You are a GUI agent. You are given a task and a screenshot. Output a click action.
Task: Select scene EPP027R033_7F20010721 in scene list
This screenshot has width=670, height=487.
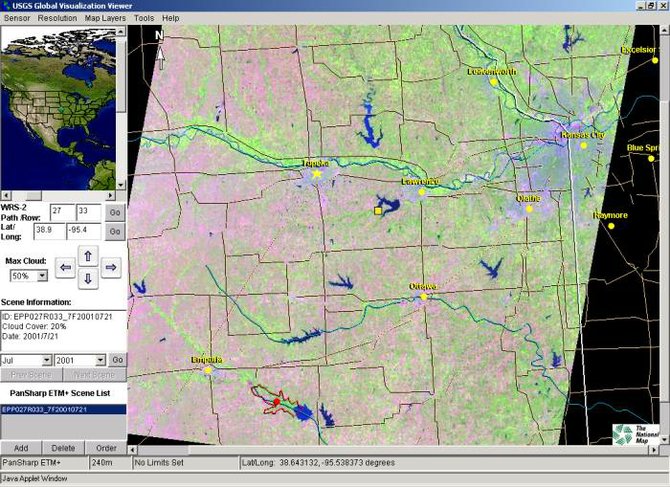(63, 409)
